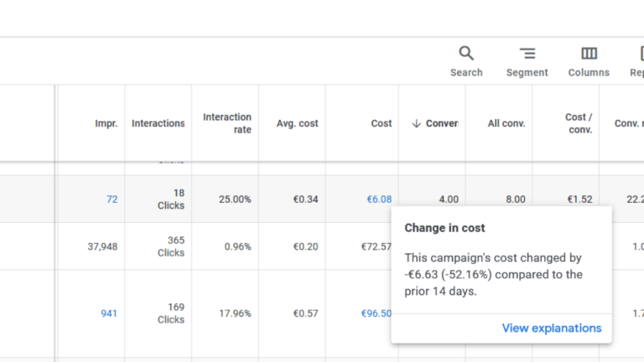Open the Columns selector

[x=589, y=61]
